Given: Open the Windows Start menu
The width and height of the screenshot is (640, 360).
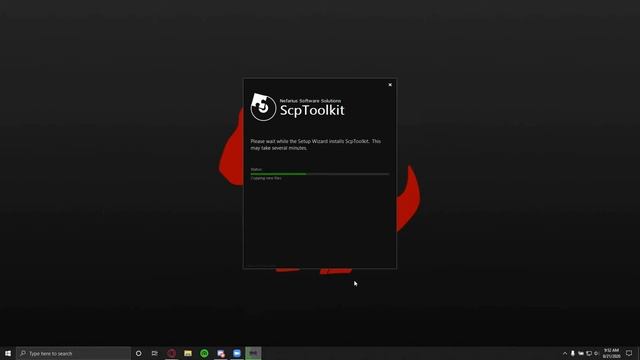Looking at the screenshot, I should tap(8, 353).
